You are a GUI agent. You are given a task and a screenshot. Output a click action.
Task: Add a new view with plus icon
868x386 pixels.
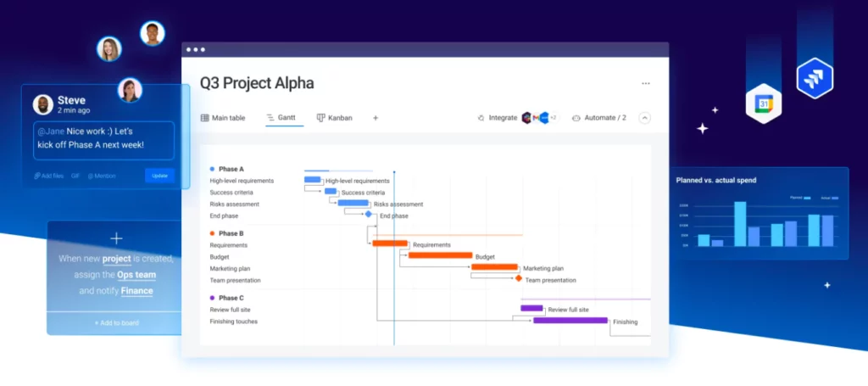tap(376, 118)
